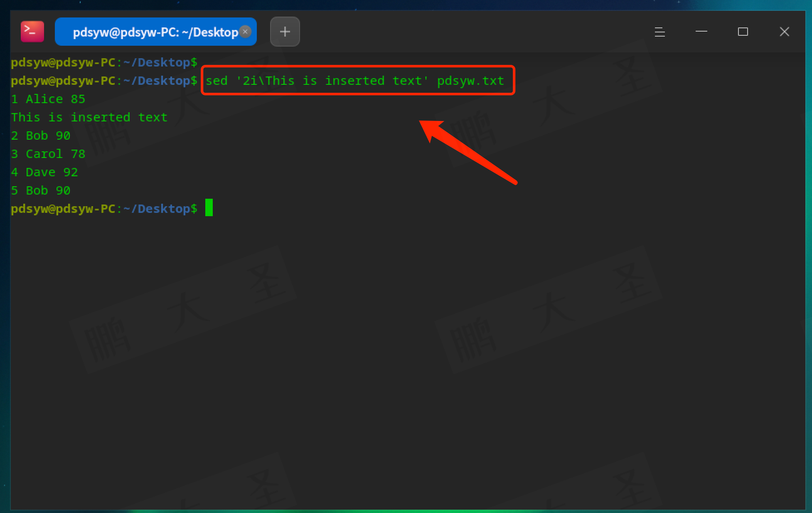Click the red terminal app icon

(32, 32)
